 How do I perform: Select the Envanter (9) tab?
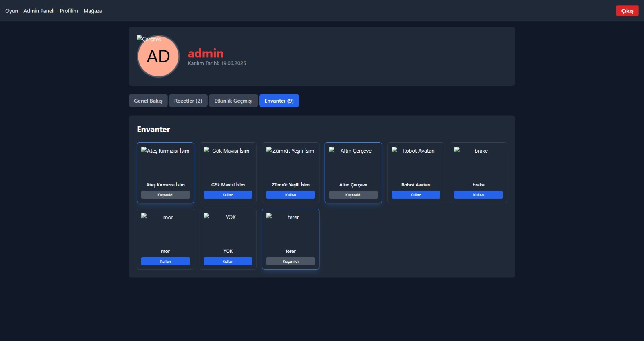[x=279, y=101]
